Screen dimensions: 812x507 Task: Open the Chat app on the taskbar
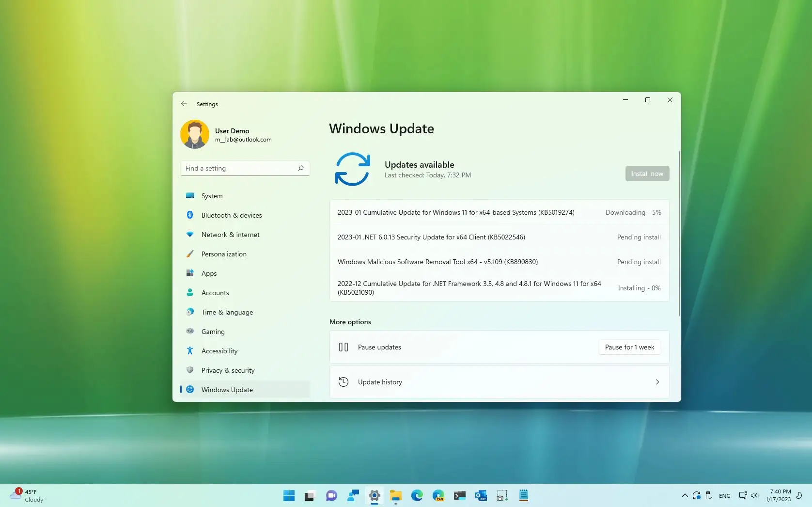tap(331, 495)
